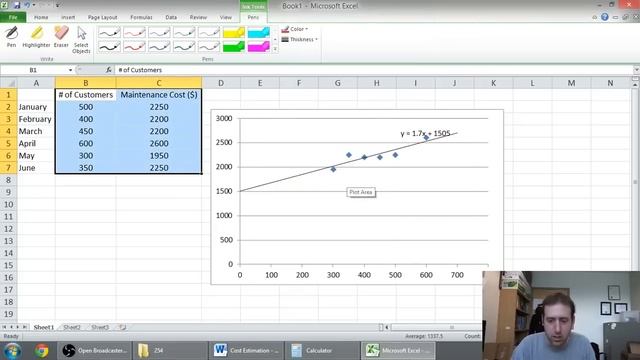
Task: Activate the Select Objects tool
Action: (81, 40)
